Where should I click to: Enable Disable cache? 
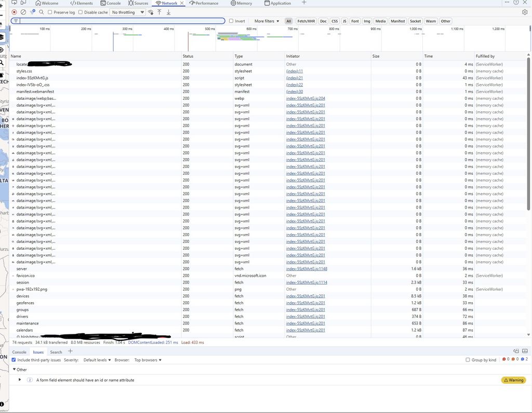click(79, 12)
